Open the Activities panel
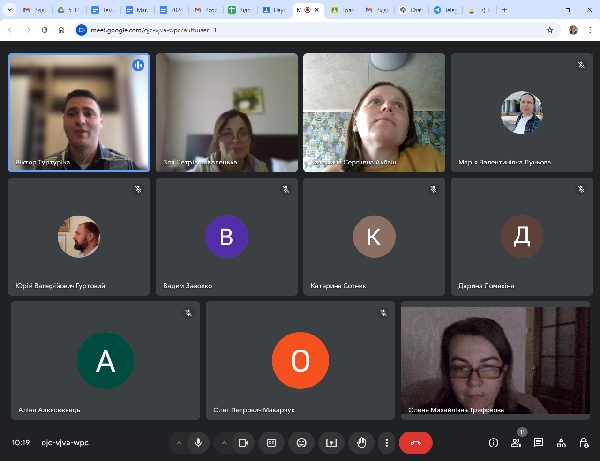 click(x=560, y=442)
